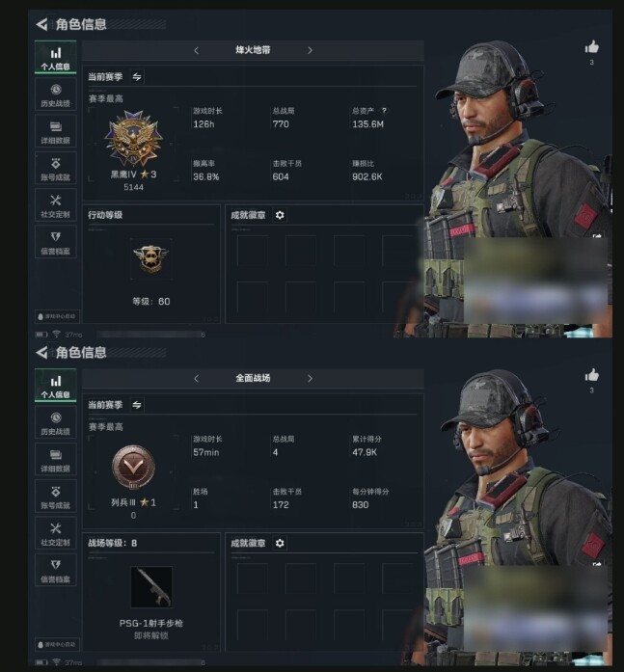Go to next mode after 全面战场
Viewport: 624px width, 672px height.
click(x=310, y=379)
